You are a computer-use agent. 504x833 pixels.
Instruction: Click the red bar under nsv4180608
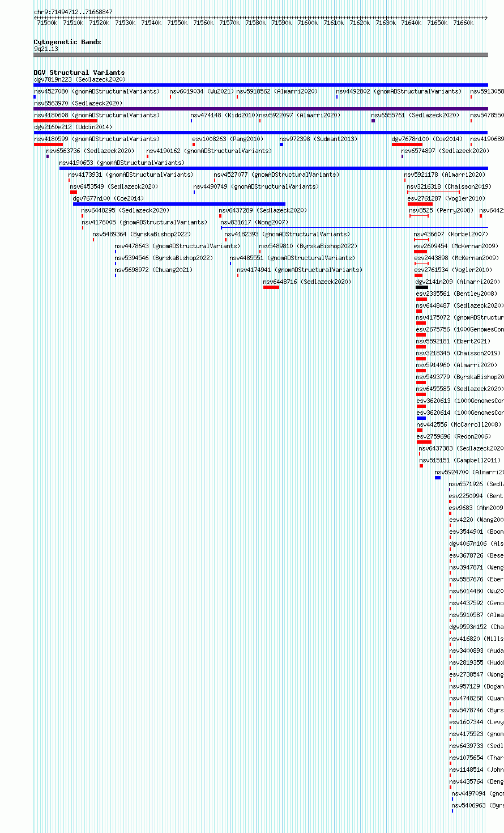[66, 121]
